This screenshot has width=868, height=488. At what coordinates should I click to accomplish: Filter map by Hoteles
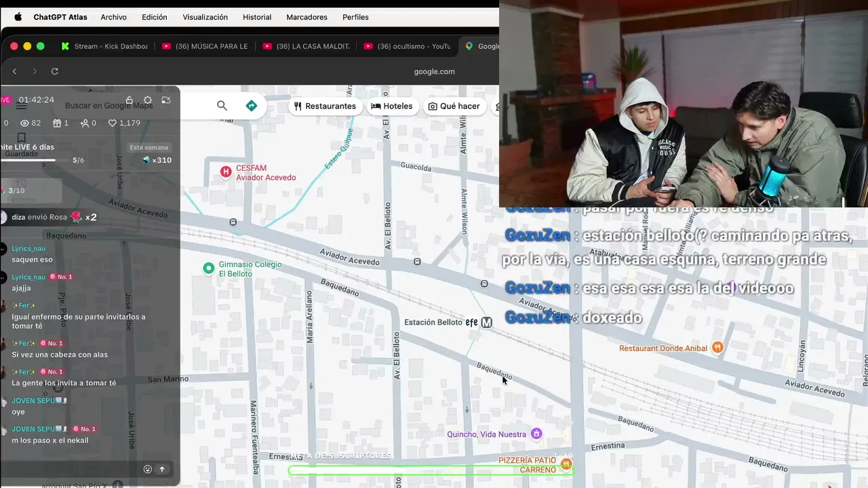(392, 106)
